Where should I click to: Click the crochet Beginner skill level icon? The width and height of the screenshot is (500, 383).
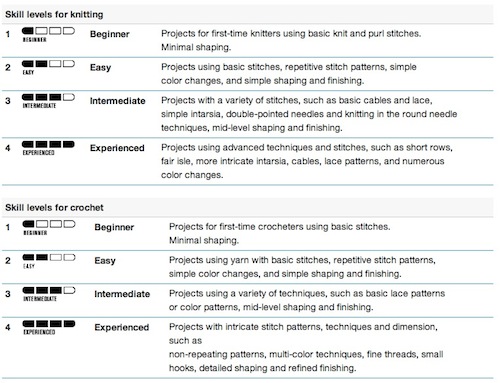(x=49, y=227)
